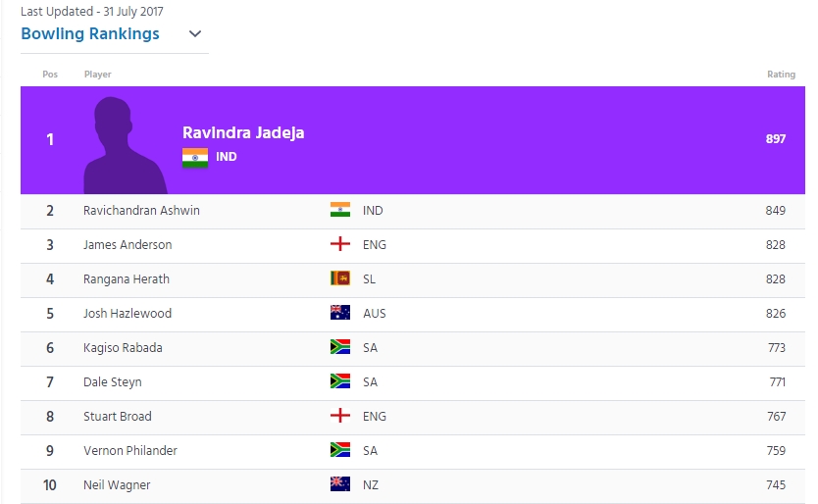Click South Africa flag in Rabada's row
Viewport: 818px width, 504px height.
(x=340, y=347)
